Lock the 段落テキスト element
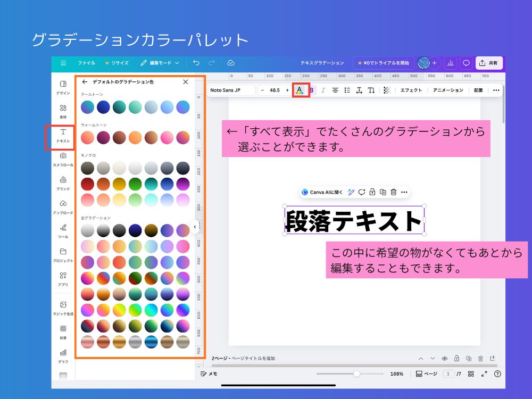The height and width of the screenshot is (399, 532). pyautogui.click(x=372, y=192)
